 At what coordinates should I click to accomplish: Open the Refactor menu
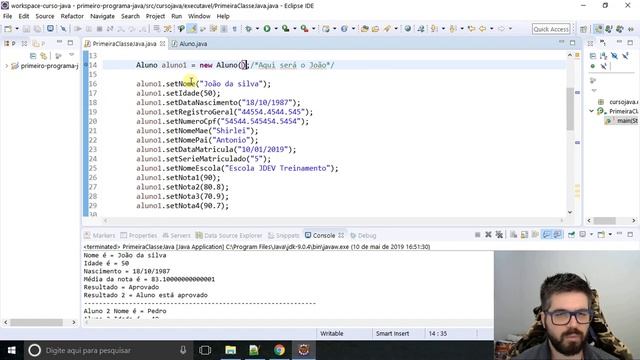click(72, 16)
